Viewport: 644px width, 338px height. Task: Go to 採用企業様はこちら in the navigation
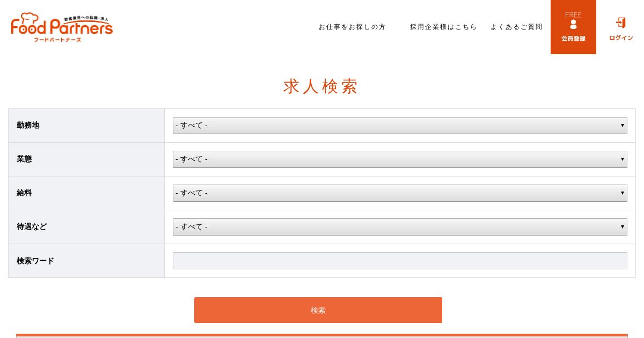443,27
